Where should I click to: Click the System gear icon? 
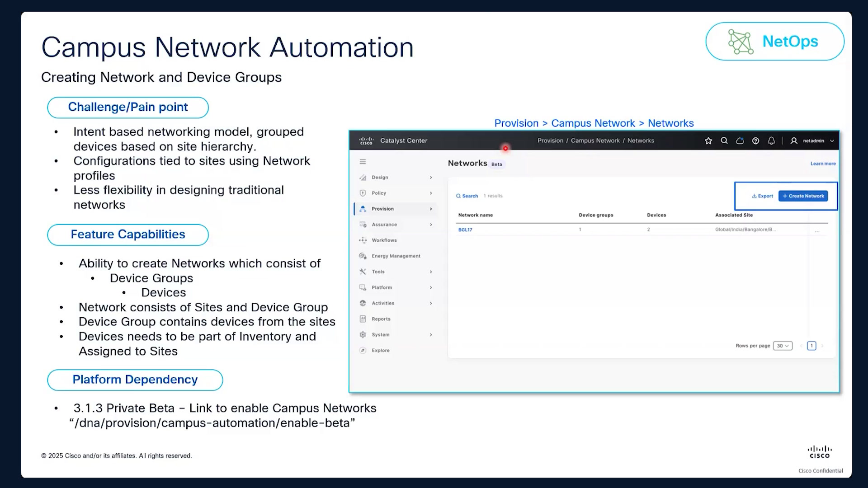(363, 335)
